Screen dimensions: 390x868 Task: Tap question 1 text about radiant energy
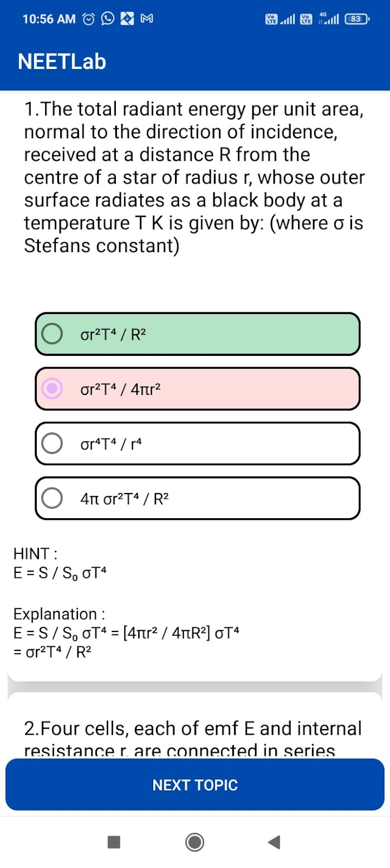tap(194, 177)
